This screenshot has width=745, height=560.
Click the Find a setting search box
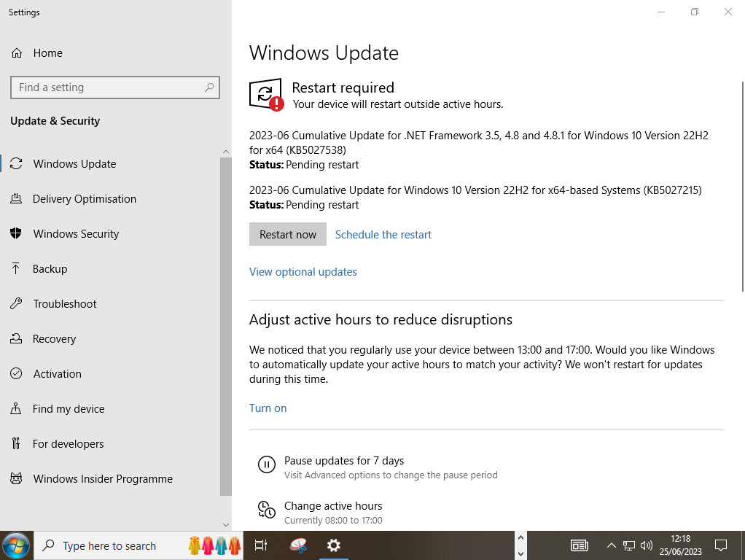[115, 87]
